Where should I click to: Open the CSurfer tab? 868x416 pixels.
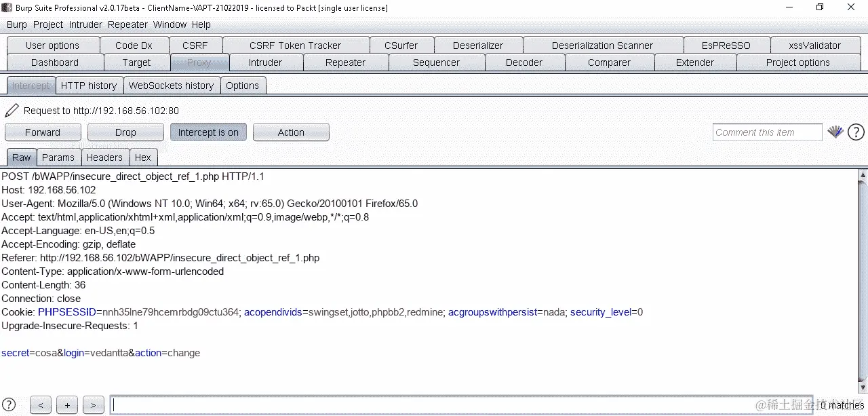(401, 45)
